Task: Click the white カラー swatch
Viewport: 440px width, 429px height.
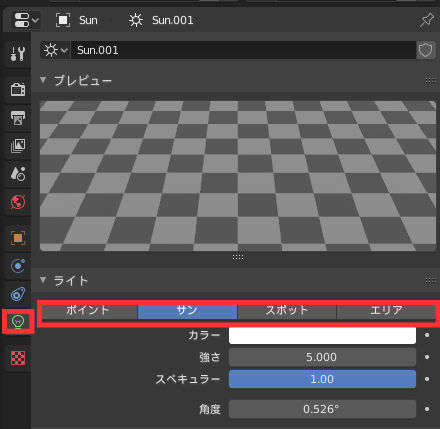Action: pos(322,335)
